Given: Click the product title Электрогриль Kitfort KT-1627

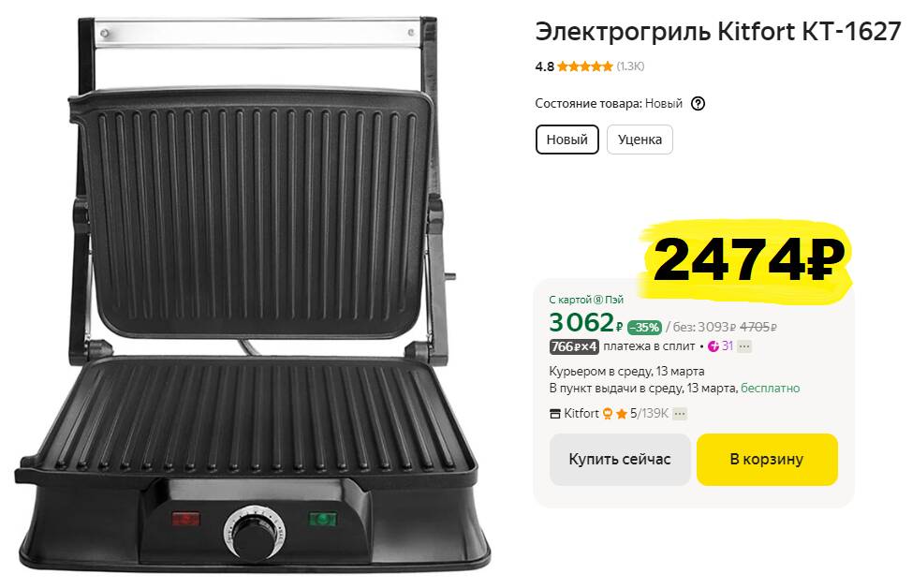Looking at the screenshot, I should coord(718,32).
